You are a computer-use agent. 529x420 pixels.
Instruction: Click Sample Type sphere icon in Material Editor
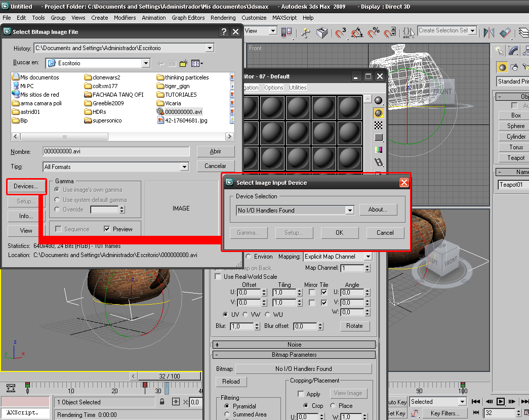pyautogui.click(x=379, y=101)
